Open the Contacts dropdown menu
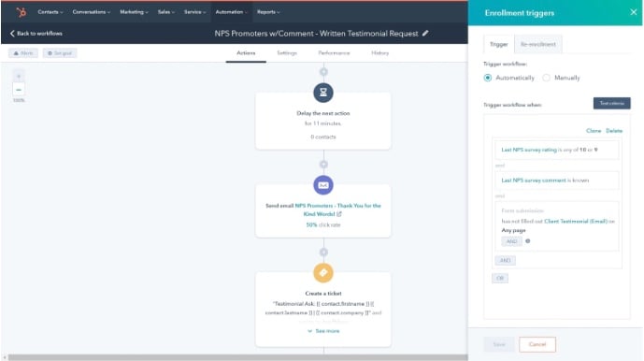The height and width of the screenshot is (361, 644). tap(50, 12)
